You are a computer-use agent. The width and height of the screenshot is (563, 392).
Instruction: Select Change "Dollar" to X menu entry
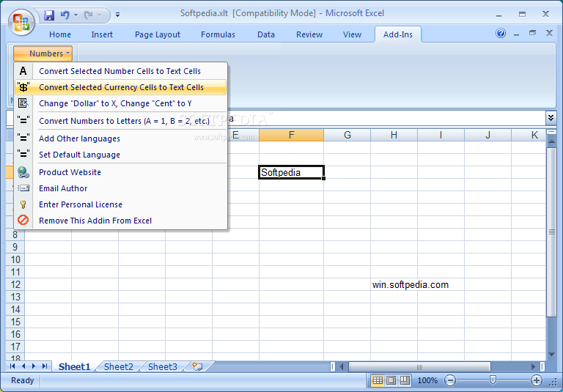(121, 103)
